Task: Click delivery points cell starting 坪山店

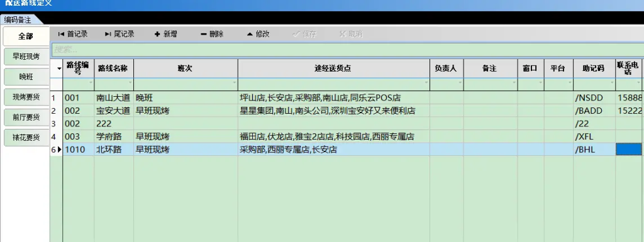Action: point(334,97)
